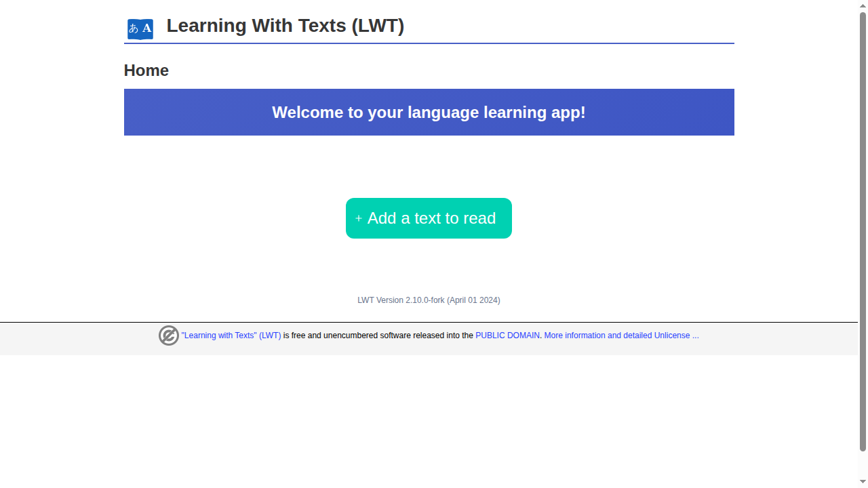Open "More information and detailed Unlicense ..." link
Image resolution: width=868 pixels, height=488 pixels.
pos(621,335)
